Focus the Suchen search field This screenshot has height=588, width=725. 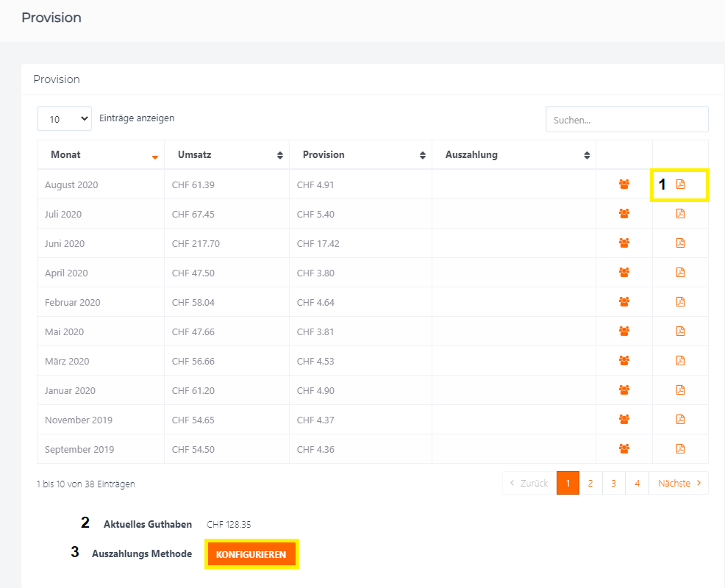pyautogui.click(x=626, y=119)
